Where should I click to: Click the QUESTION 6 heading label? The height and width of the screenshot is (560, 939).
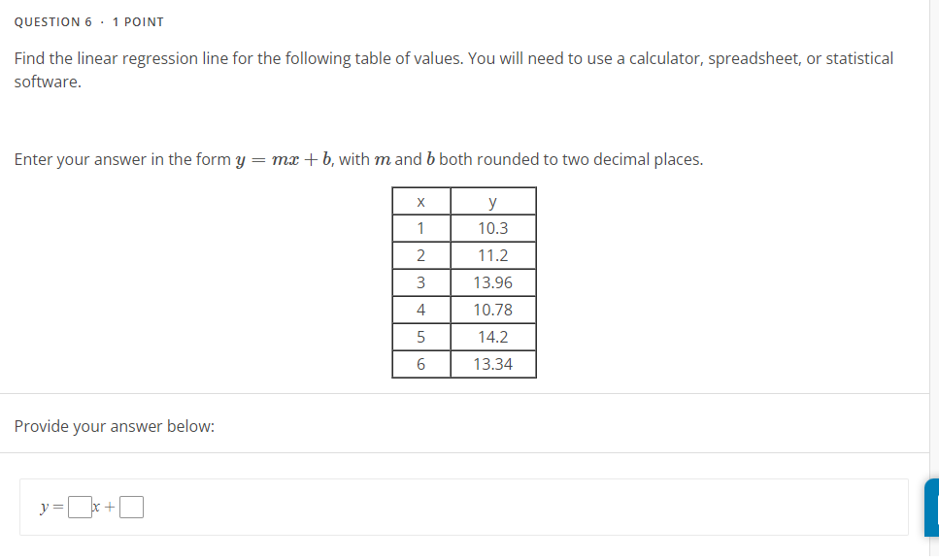coord(53,21)
